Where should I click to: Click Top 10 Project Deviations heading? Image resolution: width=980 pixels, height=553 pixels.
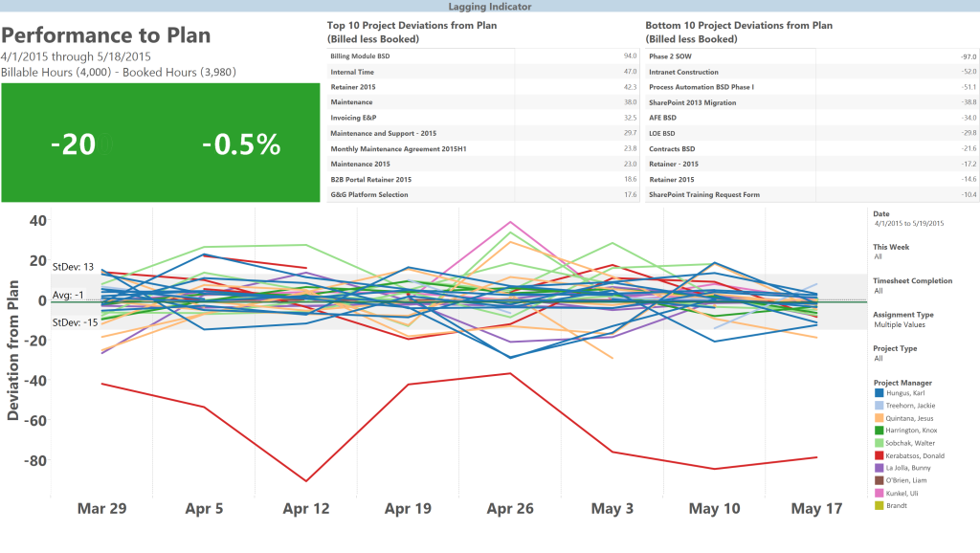(412, 32)
